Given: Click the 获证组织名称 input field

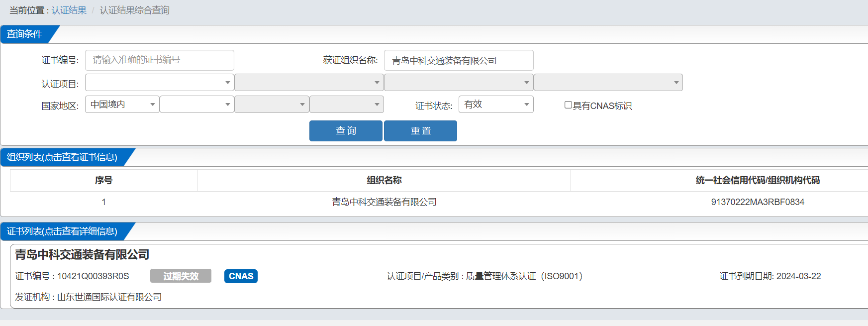Looking at the screenshot, I should click(x=459, y=60).
